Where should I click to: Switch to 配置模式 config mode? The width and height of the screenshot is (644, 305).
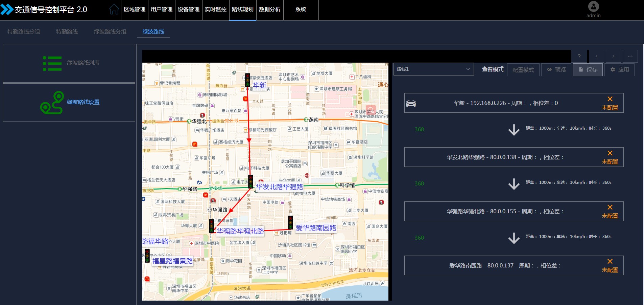click(523, 70)
